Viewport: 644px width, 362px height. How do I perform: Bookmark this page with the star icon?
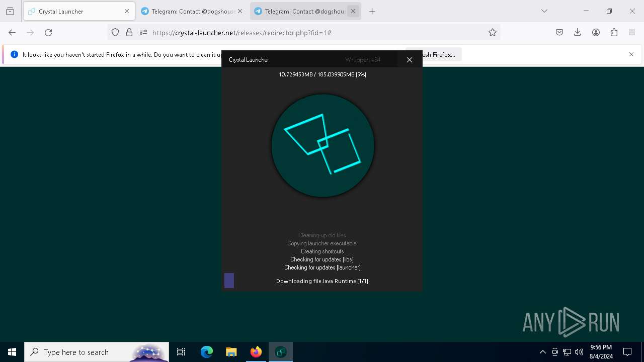(493, 32)
